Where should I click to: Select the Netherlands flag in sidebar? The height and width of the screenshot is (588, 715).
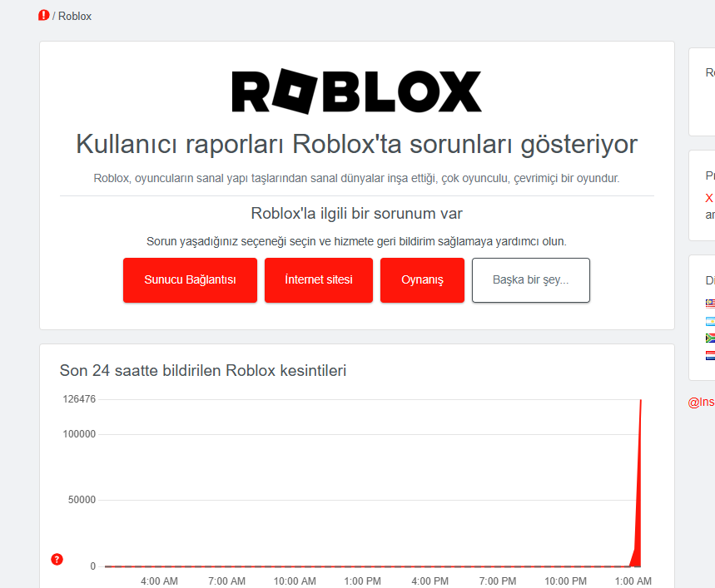(711, 355)
